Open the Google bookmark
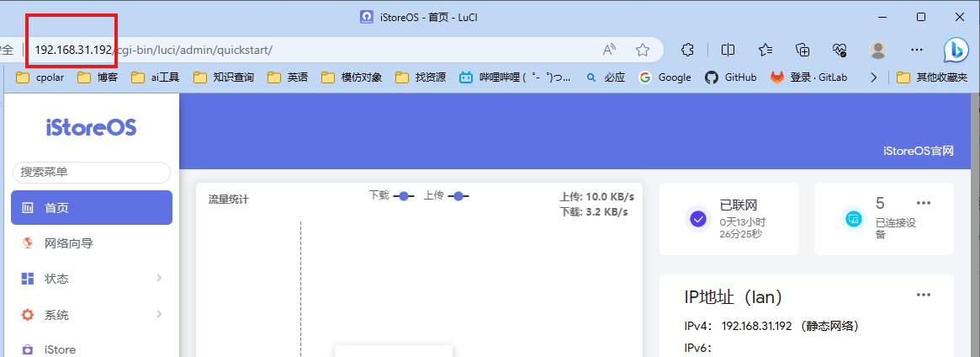980x357 pixels. [x=665, y=77]
